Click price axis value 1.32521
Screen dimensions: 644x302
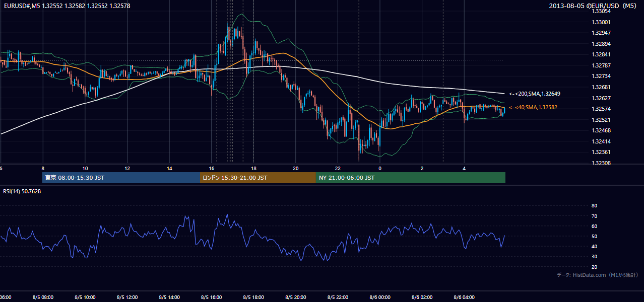[x=601, y=120]
